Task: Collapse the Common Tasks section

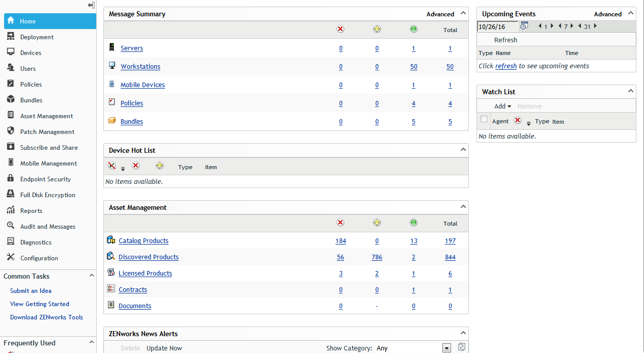Action: (92, 276)
